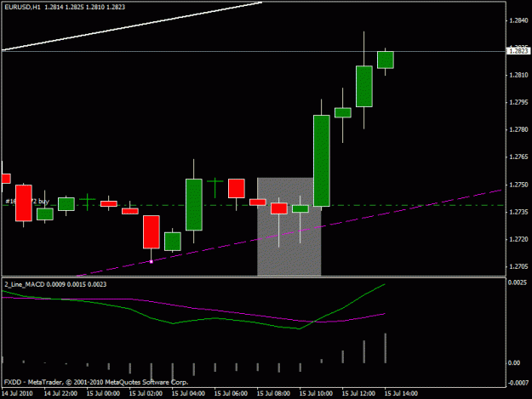Click the red candle at 02:00
532x399 pixels.
[152, 232]
